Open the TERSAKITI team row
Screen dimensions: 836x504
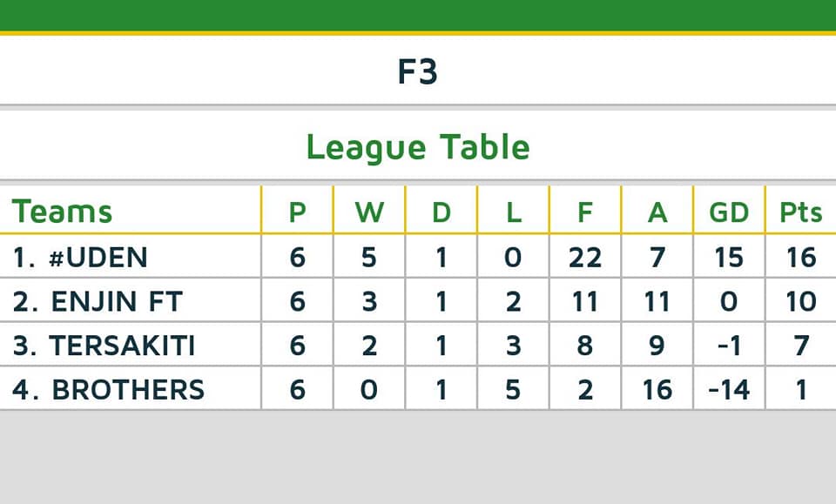(x=418, y=346)
